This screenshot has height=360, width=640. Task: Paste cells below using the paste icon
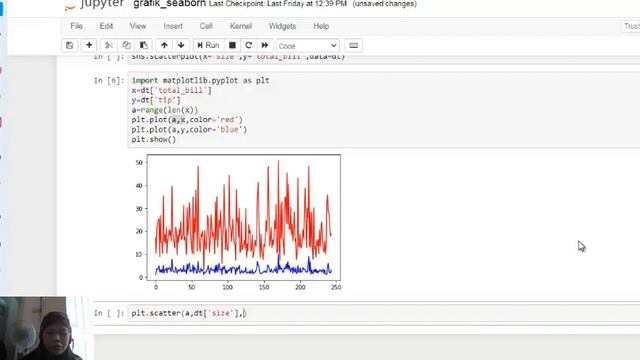pyautogui.click(x=144, y=45)
